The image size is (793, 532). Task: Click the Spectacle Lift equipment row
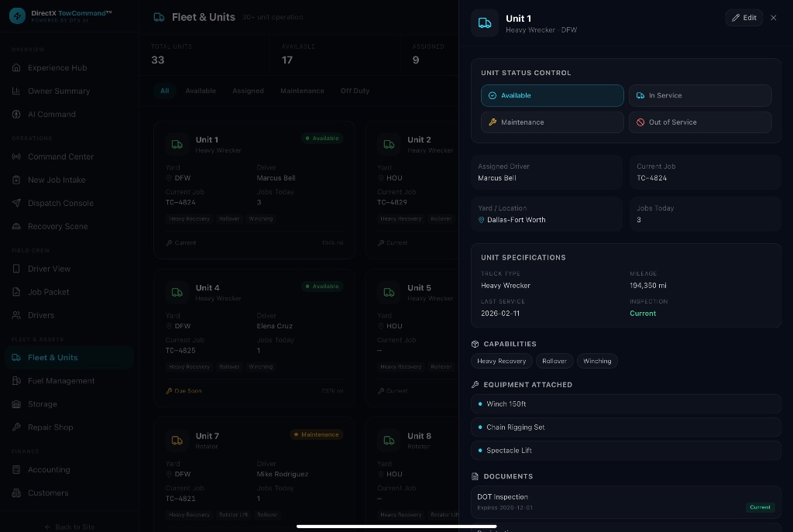(626, 451)
